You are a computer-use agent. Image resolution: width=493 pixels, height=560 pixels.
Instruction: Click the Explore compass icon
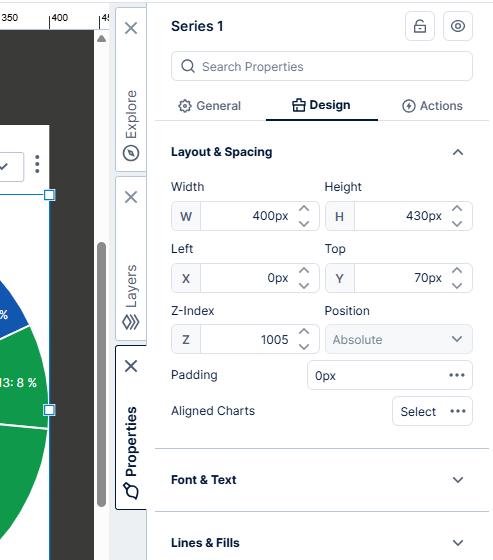131,153
